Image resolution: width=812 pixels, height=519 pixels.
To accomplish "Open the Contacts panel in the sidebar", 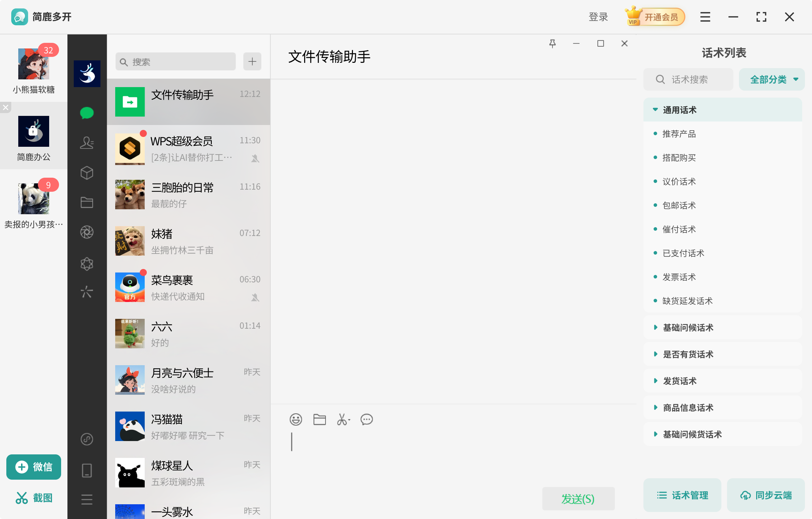I will pos(87,143).
